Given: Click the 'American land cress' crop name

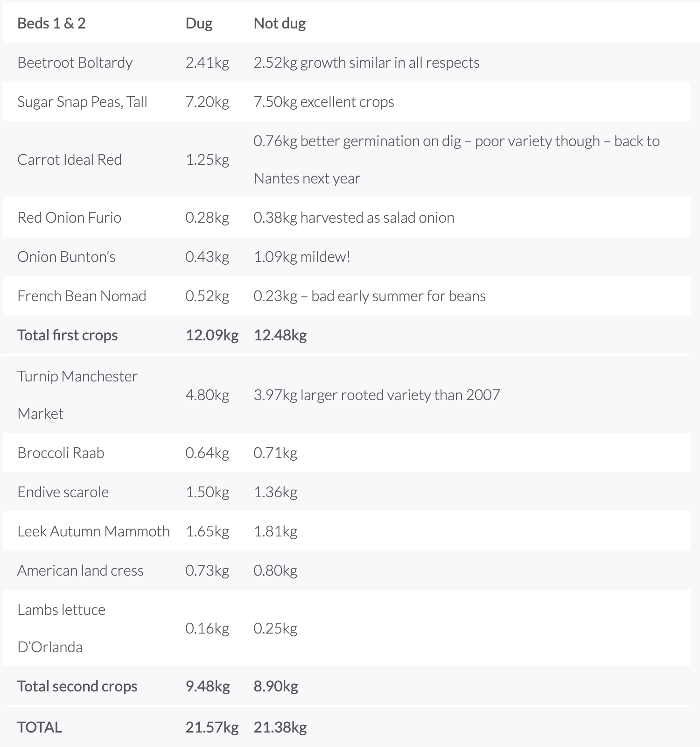Looking at the screenshot, I should click(x=80, y=571).
